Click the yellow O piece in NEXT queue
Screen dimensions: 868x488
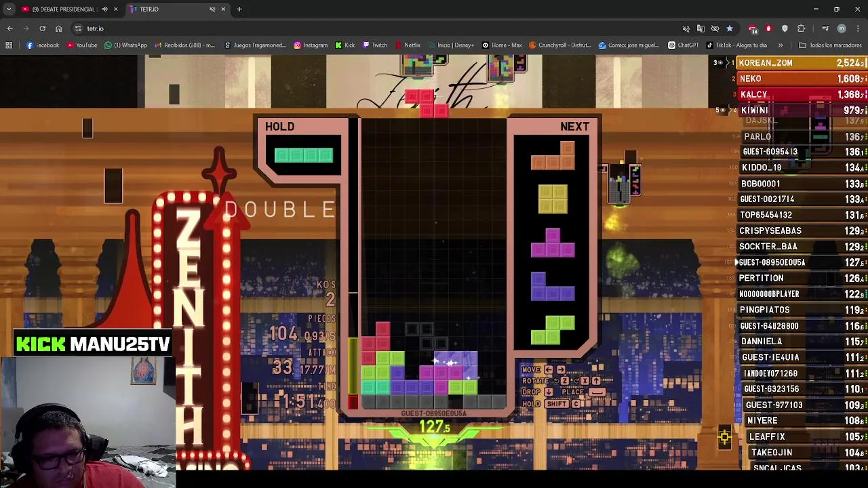click(553, 199)
